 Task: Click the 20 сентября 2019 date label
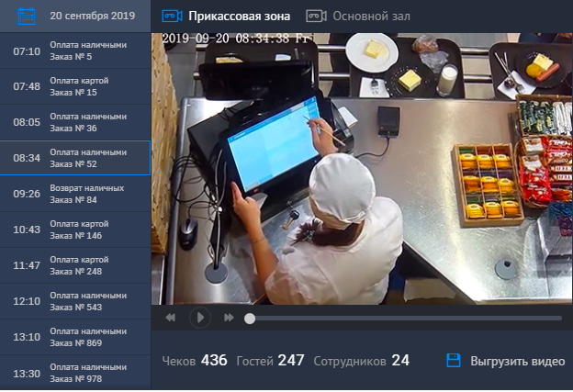91,16
